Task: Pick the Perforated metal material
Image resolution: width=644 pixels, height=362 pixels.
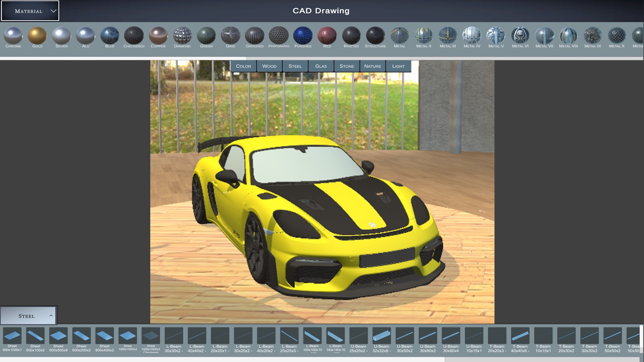Action: coord(279,36)
